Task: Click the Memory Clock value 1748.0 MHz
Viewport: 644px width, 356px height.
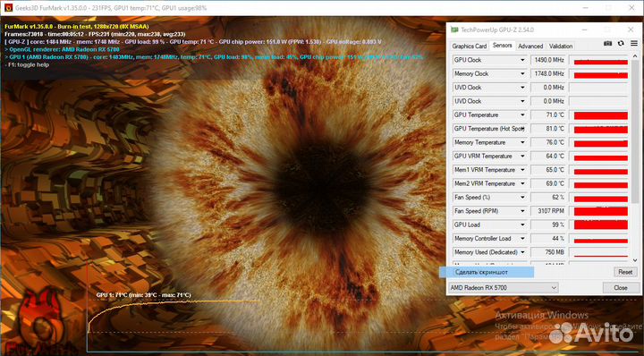Action: coord(548,74)
